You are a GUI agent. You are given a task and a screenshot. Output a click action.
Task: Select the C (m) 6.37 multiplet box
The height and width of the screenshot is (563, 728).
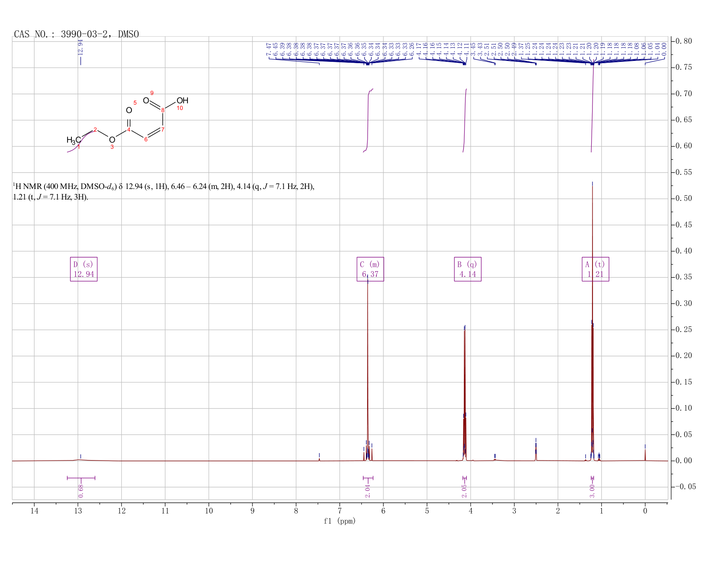pyautogui.click(x=370, y=269)
